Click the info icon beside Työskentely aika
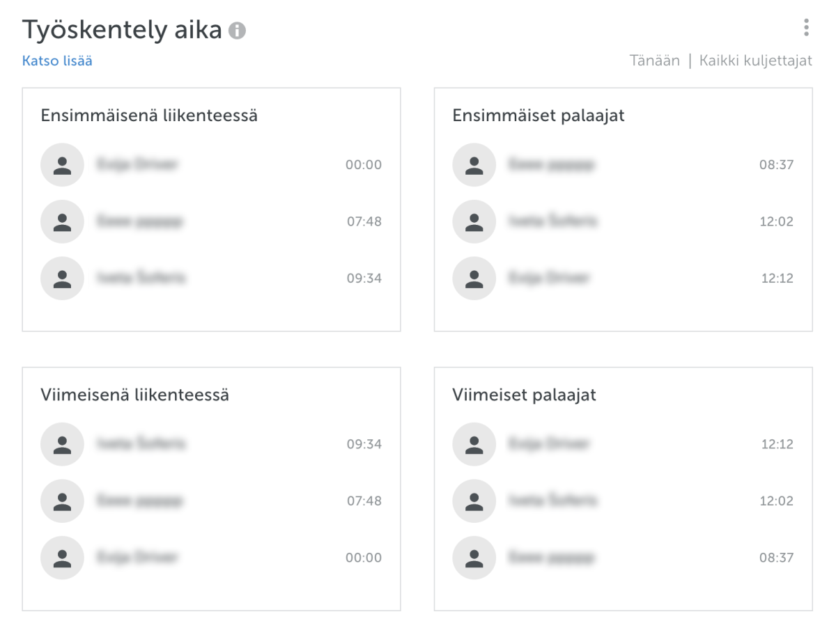 tap(238, 31)
